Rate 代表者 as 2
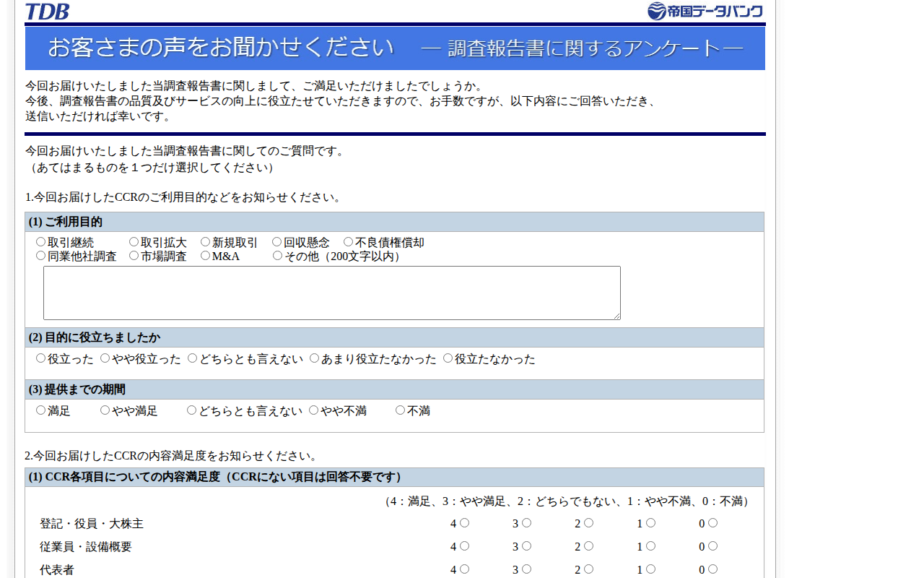This screenshot has width=924, height=578. point(588,569)
